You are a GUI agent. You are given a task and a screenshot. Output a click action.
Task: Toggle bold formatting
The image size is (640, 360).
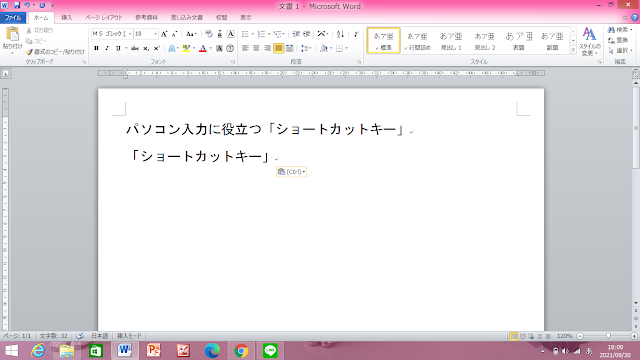coord(96,48)
